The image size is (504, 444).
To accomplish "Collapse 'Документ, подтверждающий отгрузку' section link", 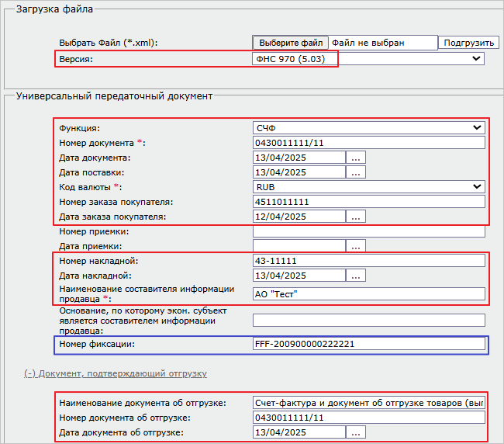I will coord(116,373).
